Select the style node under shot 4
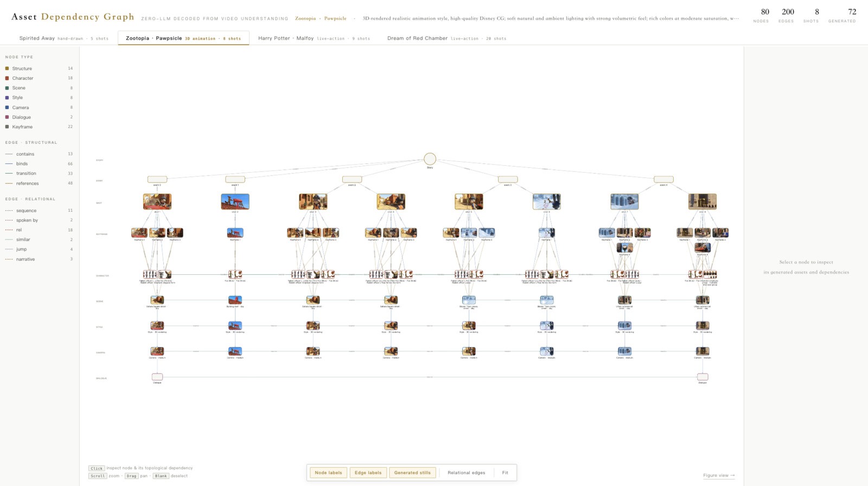 (391, 326)
